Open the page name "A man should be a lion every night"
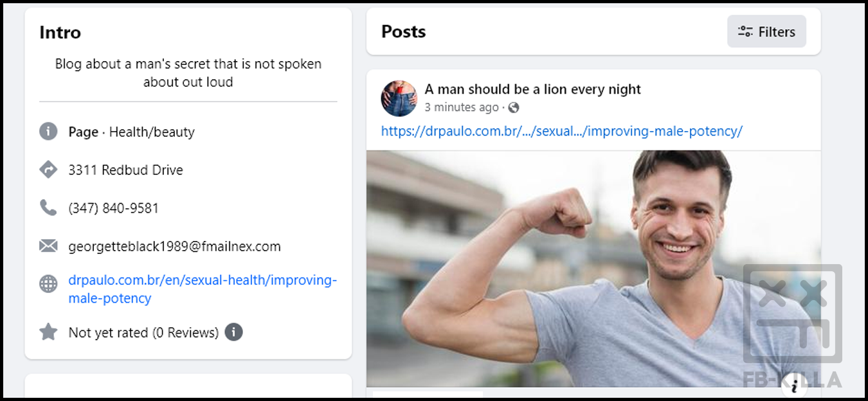868x401 pixels. [x=532, y=89]
